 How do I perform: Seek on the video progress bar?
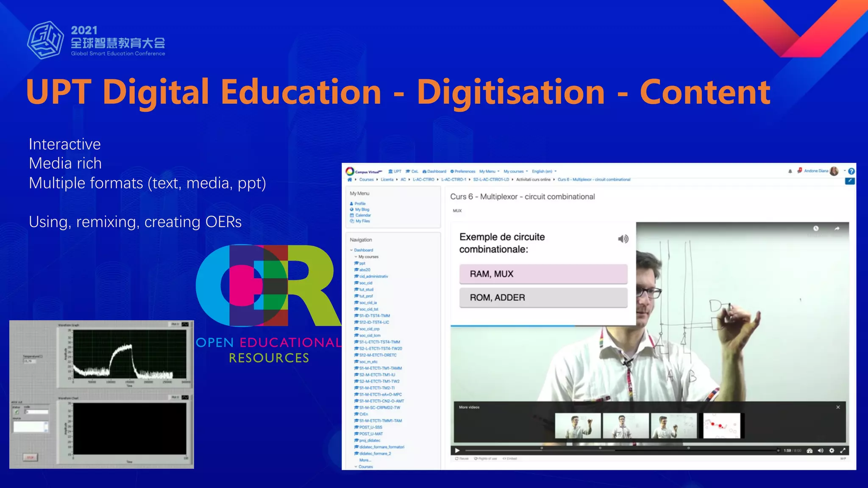622,450
